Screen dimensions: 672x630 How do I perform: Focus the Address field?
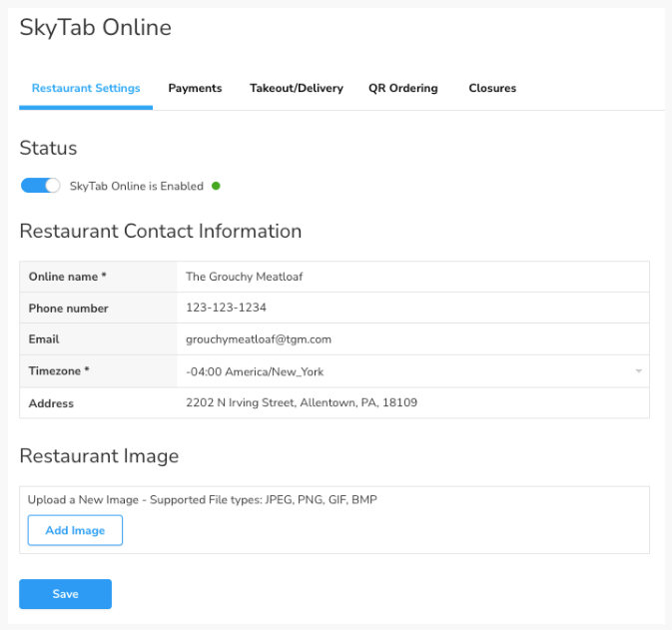(409, 403)
